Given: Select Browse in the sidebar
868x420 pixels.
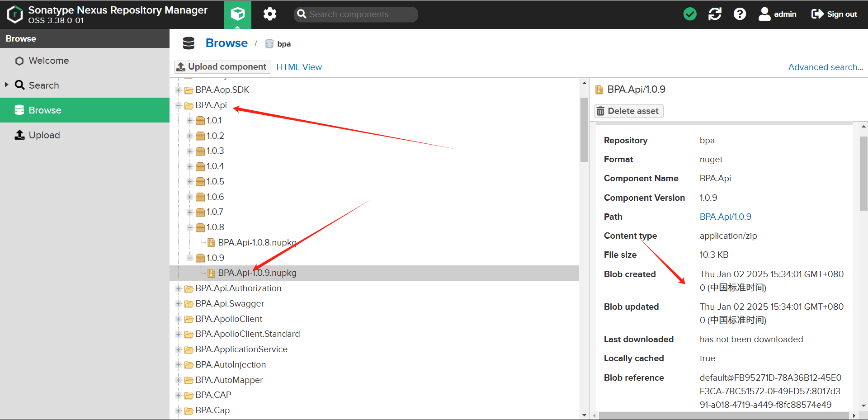Looking at the screenshot, I should [x=85, y=110].
